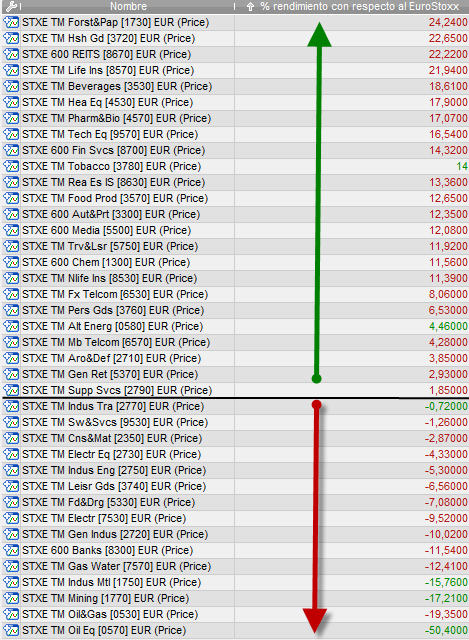Click chart icon for STXE 600 Banks

pos(11,550)
